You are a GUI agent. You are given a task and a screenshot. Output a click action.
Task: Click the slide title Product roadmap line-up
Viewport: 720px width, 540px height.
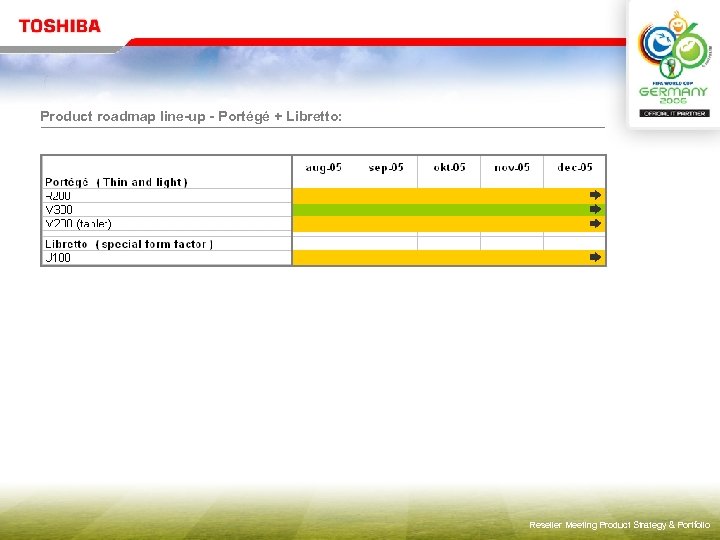(x=191, y=117)
